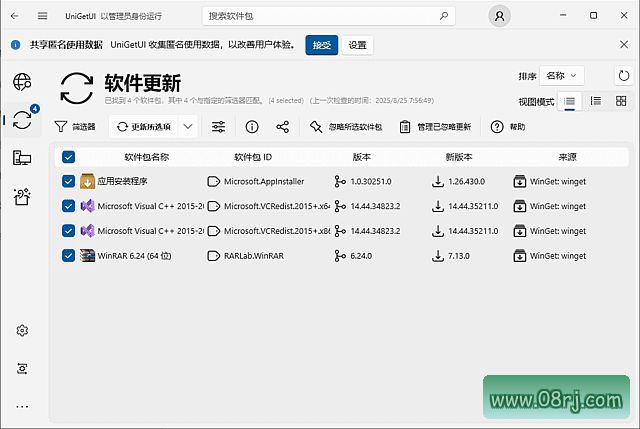The image size is (640, 429).
Task: Sort by 来源 column header
Action: [x=567, y=157]
